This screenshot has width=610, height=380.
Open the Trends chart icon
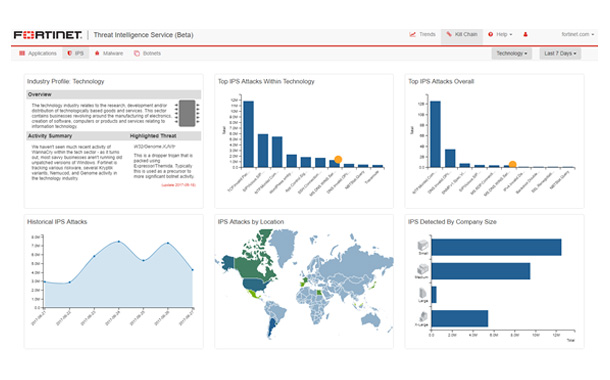coord(412,34)
